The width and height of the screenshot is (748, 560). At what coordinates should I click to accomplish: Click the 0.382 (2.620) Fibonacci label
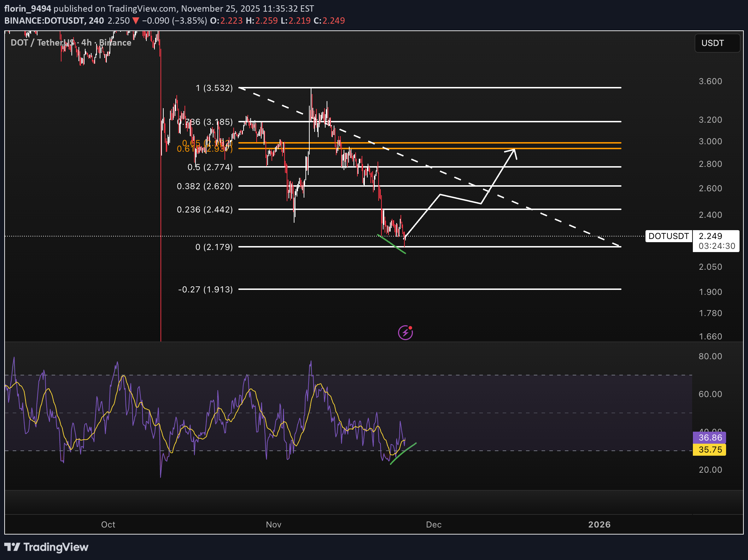(205, 186)
